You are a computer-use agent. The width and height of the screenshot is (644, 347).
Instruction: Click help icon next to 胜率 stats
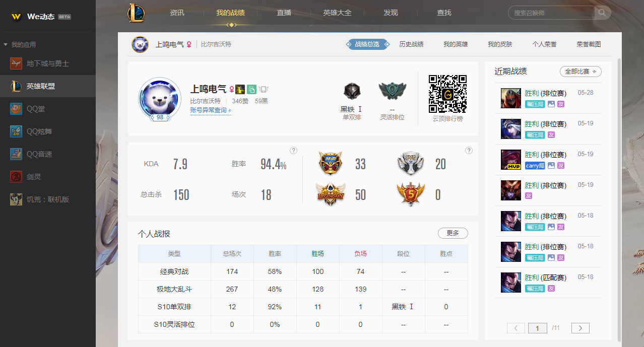(294, 151)
